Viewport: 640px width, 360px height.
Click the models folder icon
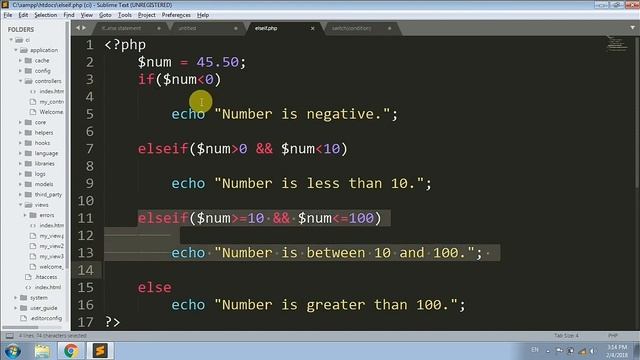tap(28, 184)
